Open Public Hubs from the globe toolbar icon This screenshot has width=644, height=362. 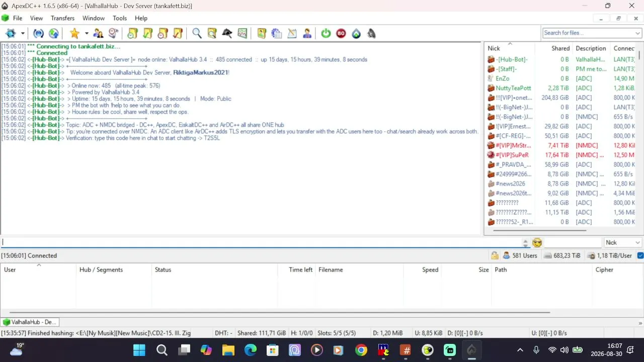10,34
